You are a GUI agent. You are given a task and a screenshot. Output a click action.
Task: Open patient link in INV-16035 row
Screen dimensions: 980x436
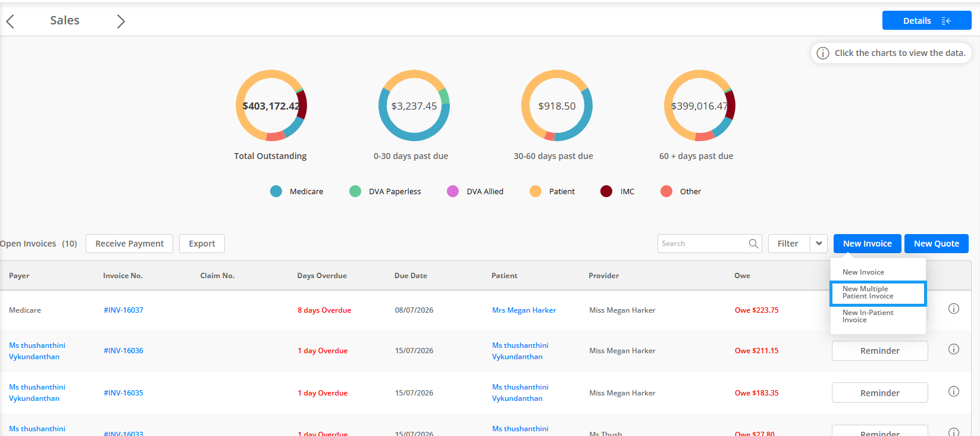click(x=520, y=393)
